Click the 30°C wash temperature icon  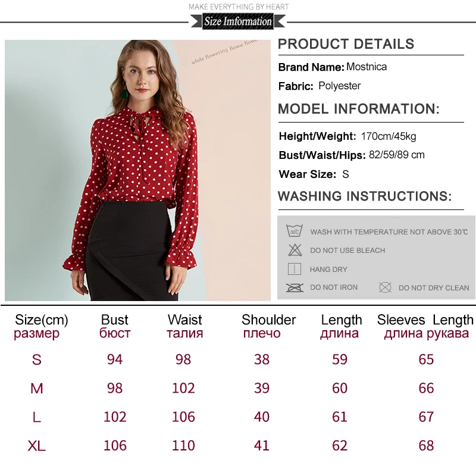point(294,231)
